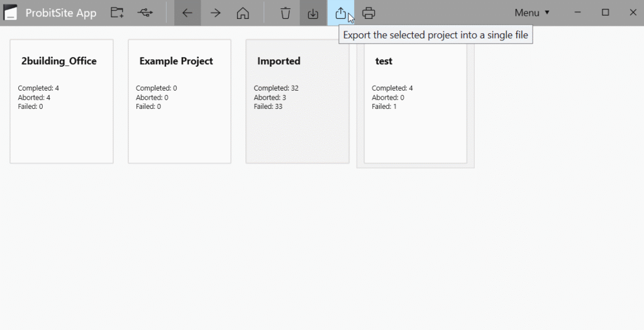The width and height of the screenshot is (644, 330).
Task: Maximize the application window
Action: point(605,13)
